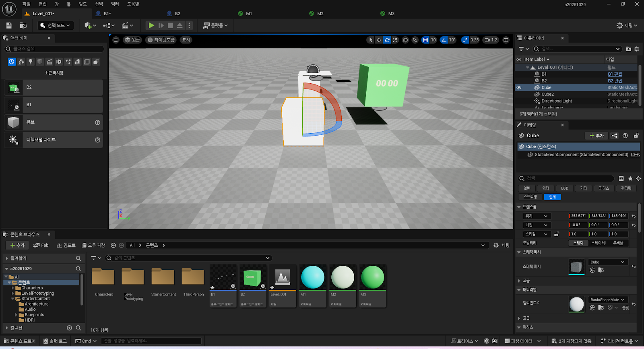The image size is (644, 349).
Task: Click the green Play button in toolbar
Action: (151, 25)
